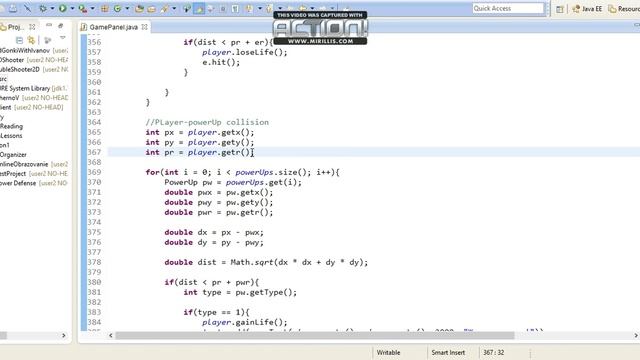The width and height of the screenshot is (640, 360).
Task: Click the player.loseLife(); code line
Action: 244,52
